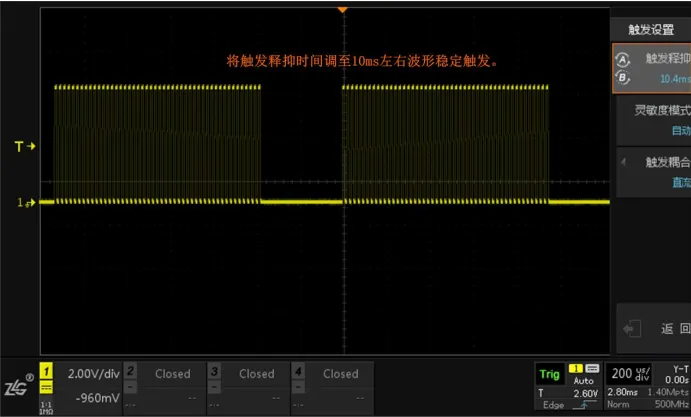Click channel 1 DC coupling icon
The image size is (691, 417).
click(x=46, y=387)
